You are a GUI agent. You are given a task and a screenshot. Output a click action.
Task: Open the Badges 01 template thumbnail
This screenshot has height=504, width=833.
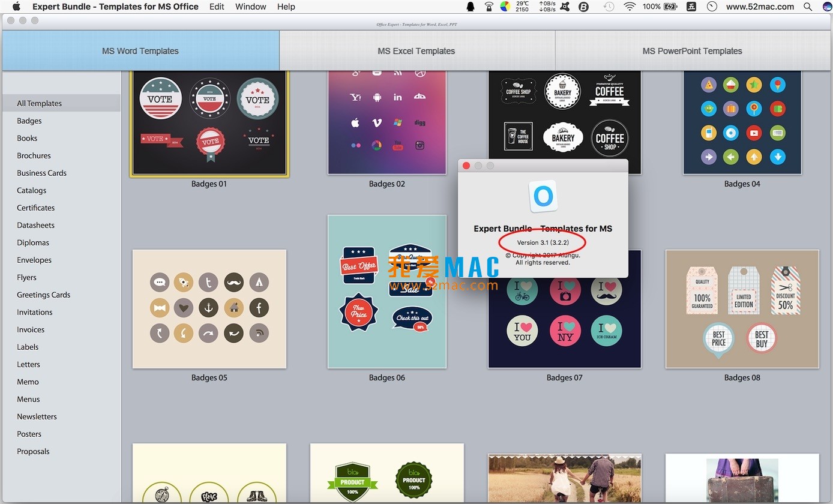coord(209,123)
